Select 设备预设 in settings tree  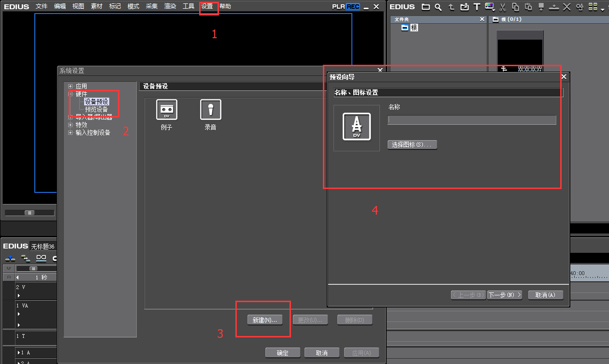(97, 102)
